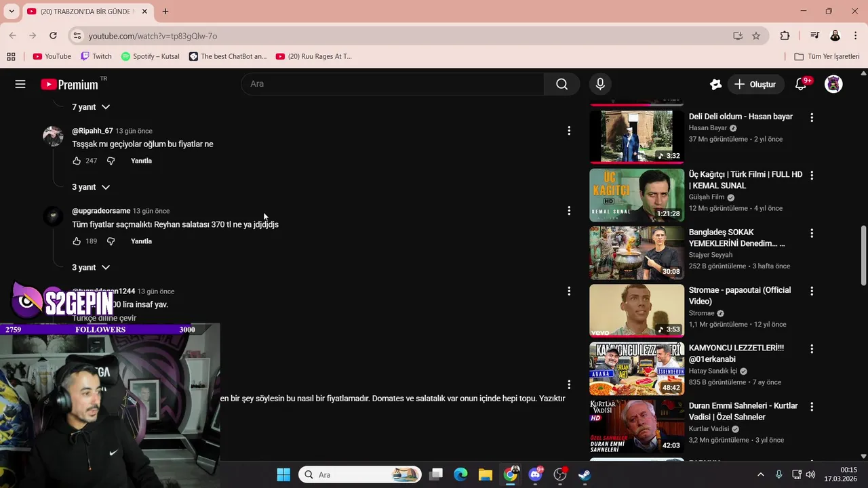
Task: Click the browser address bar URL
Action: click(153, 36)
